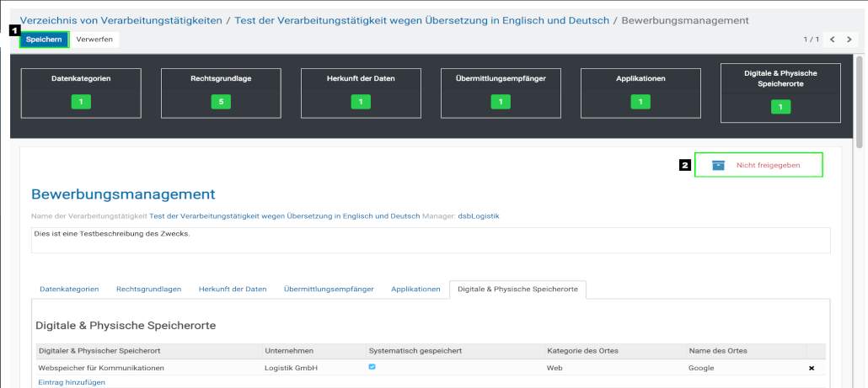
Task: Click the purpose description text field
Action: (430, 239)
